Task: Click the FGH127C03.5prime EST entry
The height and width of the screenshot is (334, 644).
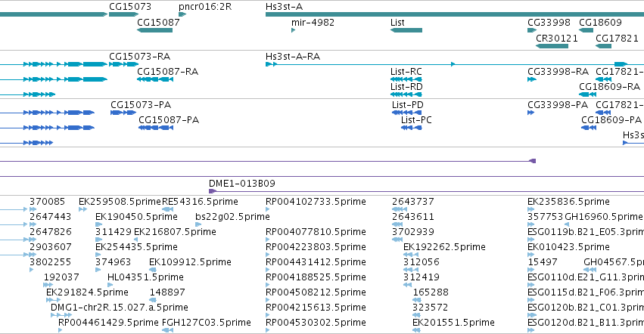Action: pos(206,323)
